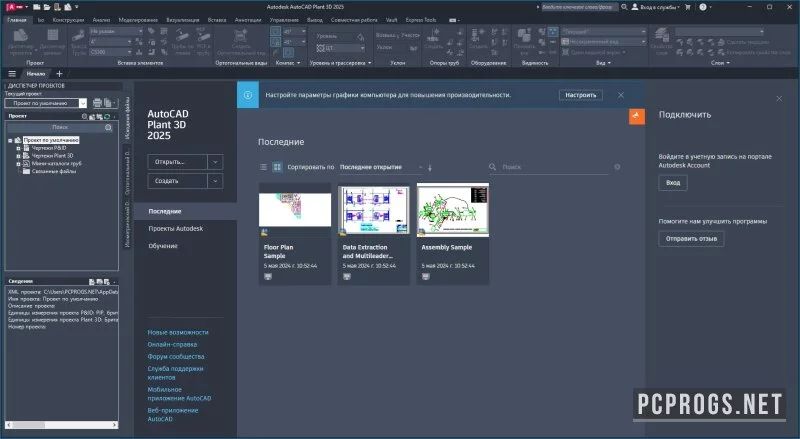Expand the Уровень и трассировка ribbon panel
The height and width of the screenshot is (439, 800).
[x=340, y=63]
